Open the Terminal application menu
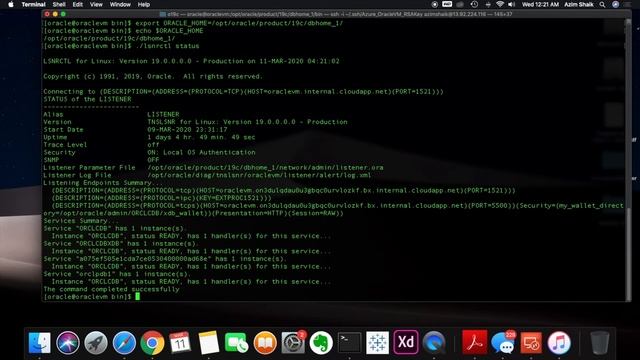Screen dimensions: 640x360 [33, 4]
